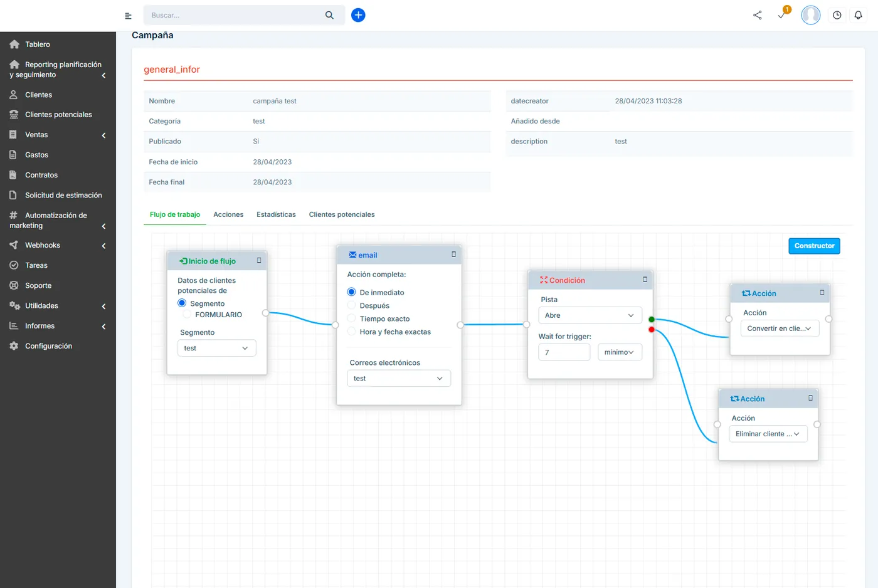Screen dimensions: 878x588
Task: Select Hora y fecha exactas radio option
Action: click(x=351, y=332)
